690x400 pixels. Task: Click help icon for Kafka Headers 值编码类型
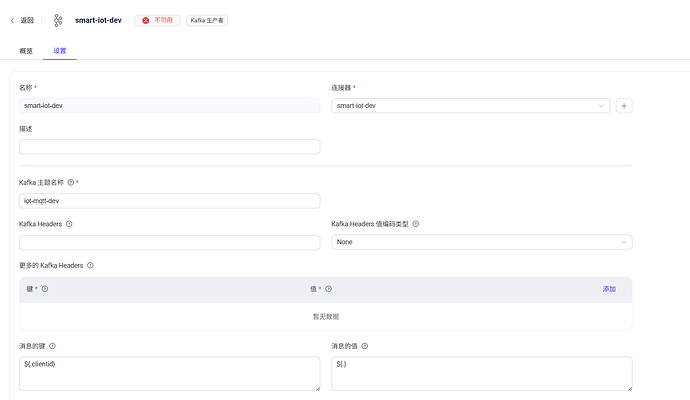coord(415,224)
